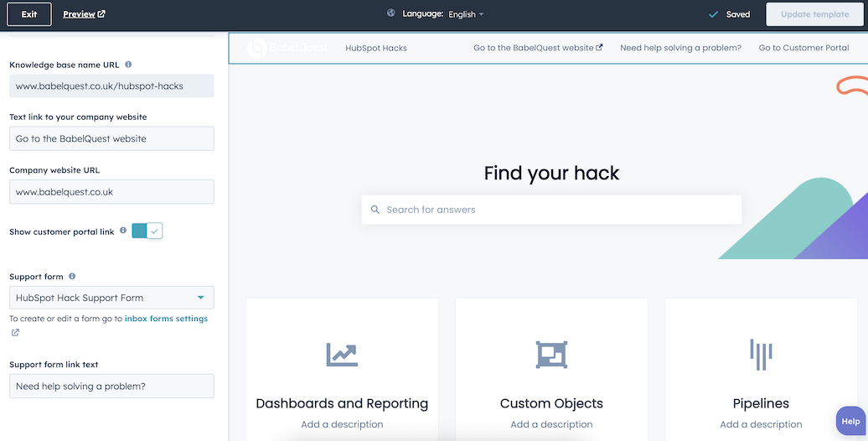This screenshot has width=868, height=441.
Task: Click the Custom Objects icon
Action: point(551,355)
